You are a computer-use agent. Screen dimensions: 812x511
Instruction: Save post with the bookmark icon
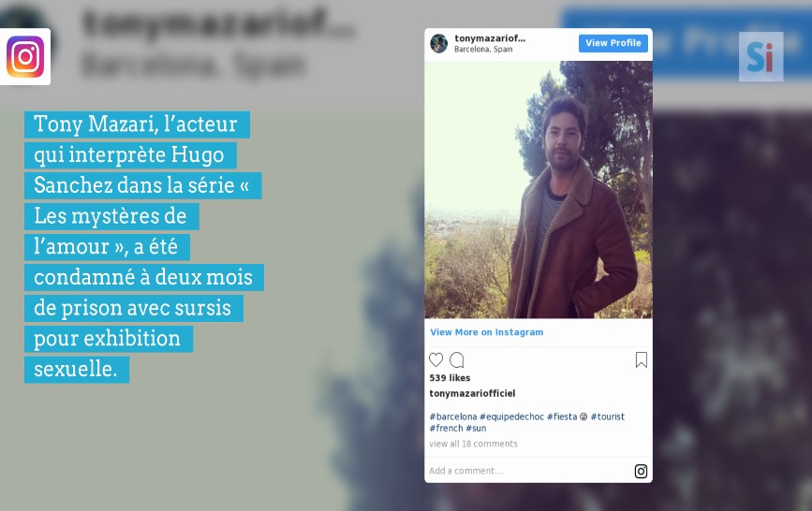pos(642,359)
